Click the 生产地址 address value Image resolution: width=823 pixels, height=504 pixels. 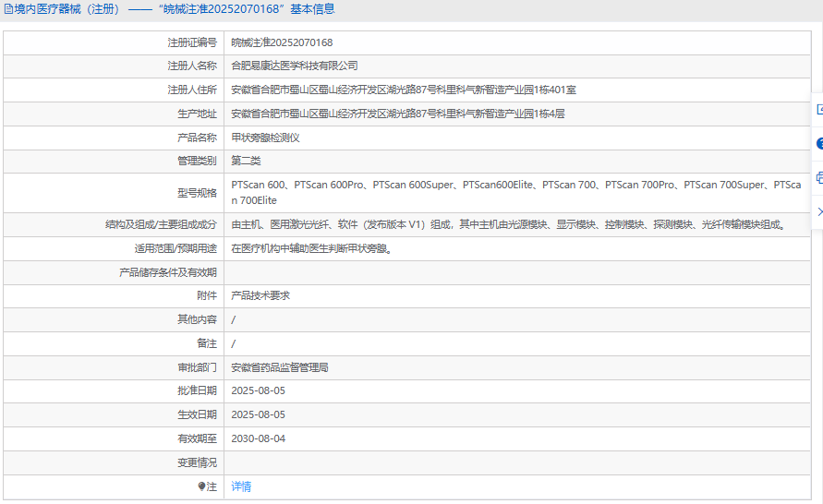(397, 114)
